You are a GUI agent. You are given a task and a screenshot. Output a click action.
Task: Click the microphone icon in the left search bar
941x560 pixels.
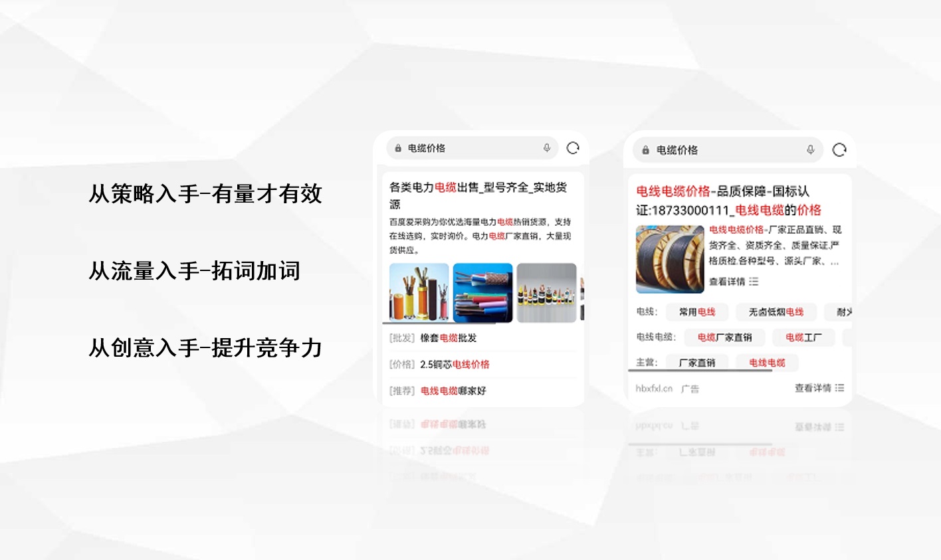pos(548,148)
